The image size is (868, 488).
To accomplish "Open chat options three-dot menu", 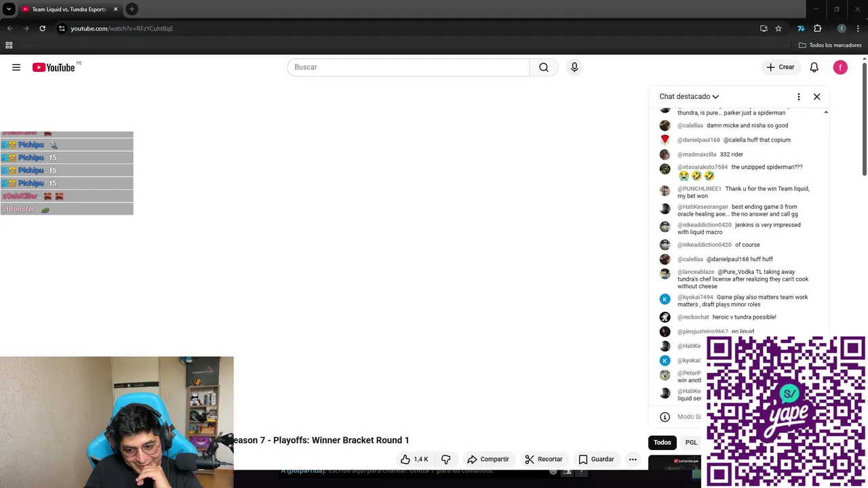I will [799, 97].
